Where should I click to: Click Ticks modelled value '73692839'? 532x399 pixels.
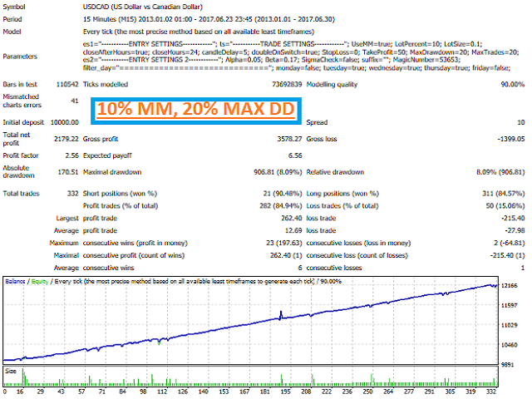287,84
